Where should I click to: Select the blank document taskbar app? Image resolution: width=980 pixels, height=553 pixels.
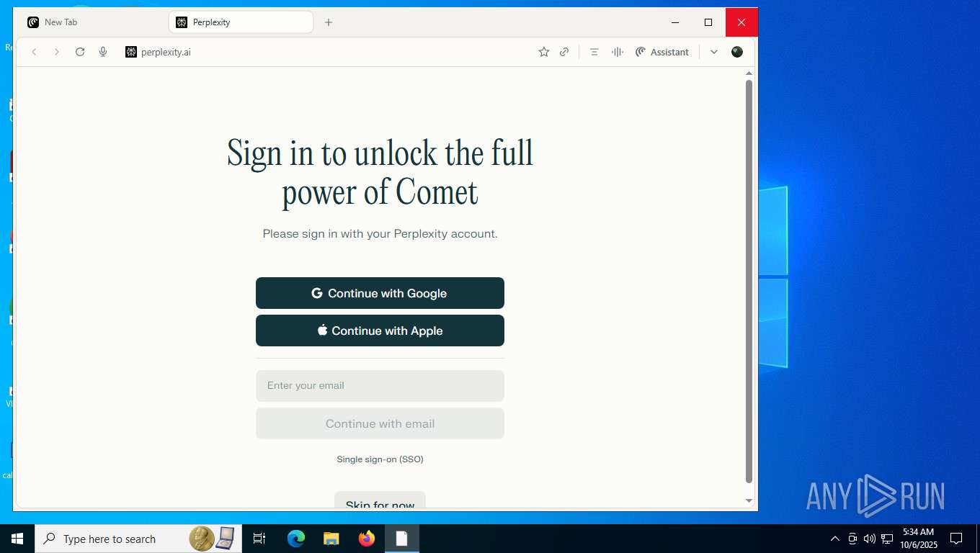pos(401,539)
